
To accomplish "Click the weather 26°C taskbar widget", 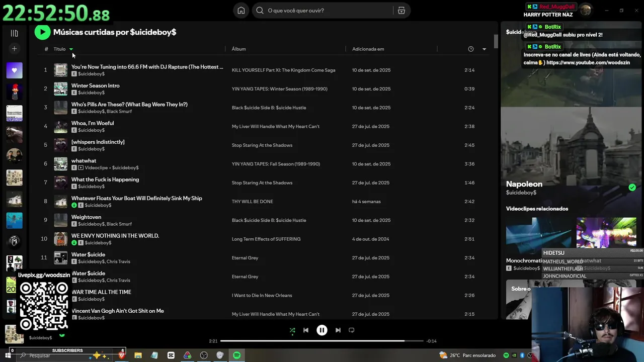I will tap(467, 355).
